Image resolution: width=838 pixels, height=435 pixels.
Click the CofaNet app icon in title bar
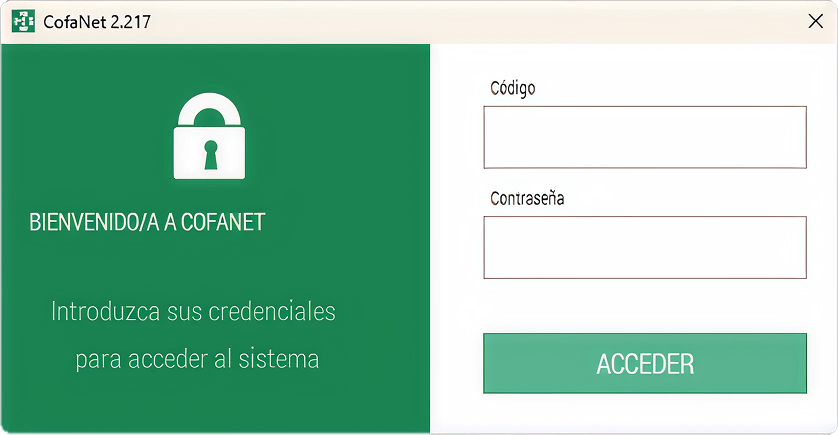click(x=22, y=21)
